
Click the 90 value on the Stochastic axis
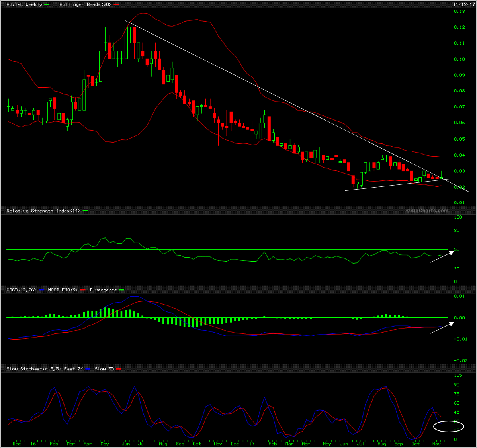[457, 385]
